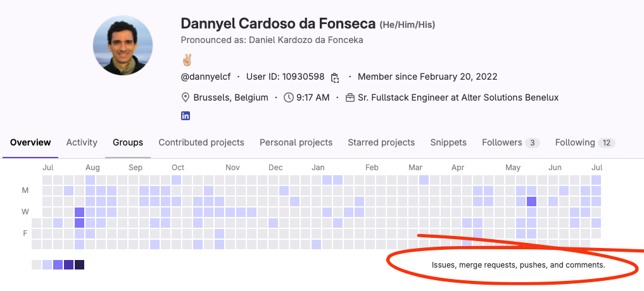Open the Personal projects tab
This screenshot has height=291, width=644.
296,143
